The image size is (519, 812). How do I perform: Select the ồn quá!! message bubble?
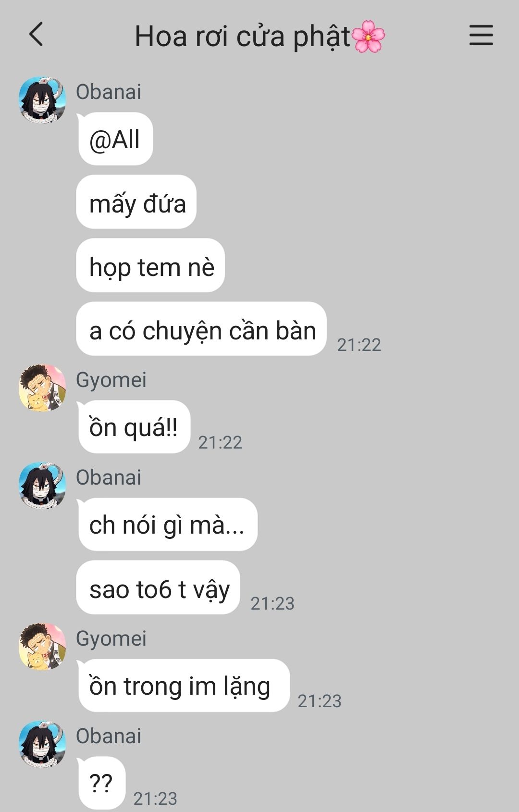[x=134, y=427]
